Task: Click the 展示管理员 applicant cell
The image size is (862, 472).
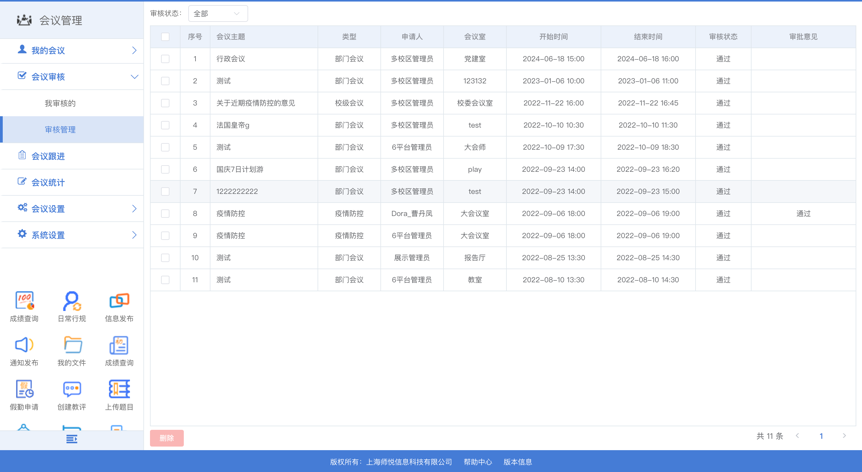Action: [x=412, y=258]
